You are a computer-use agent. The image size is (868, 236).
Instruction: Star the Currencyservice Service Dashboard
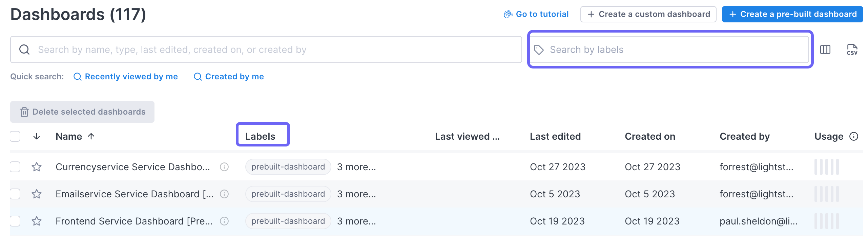pos(37,167)
